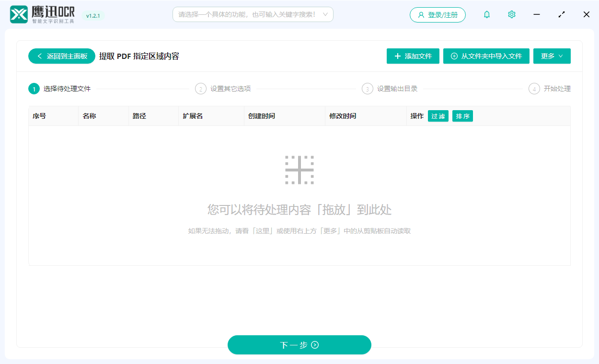
Task: Click the 登录/注册 button
Action: (x=438, y=15)
